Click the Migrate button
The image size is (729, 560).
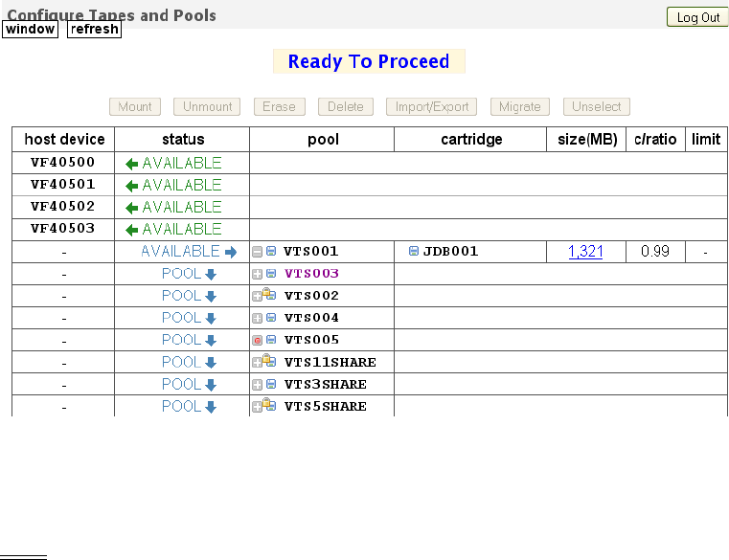pos(520,107)
